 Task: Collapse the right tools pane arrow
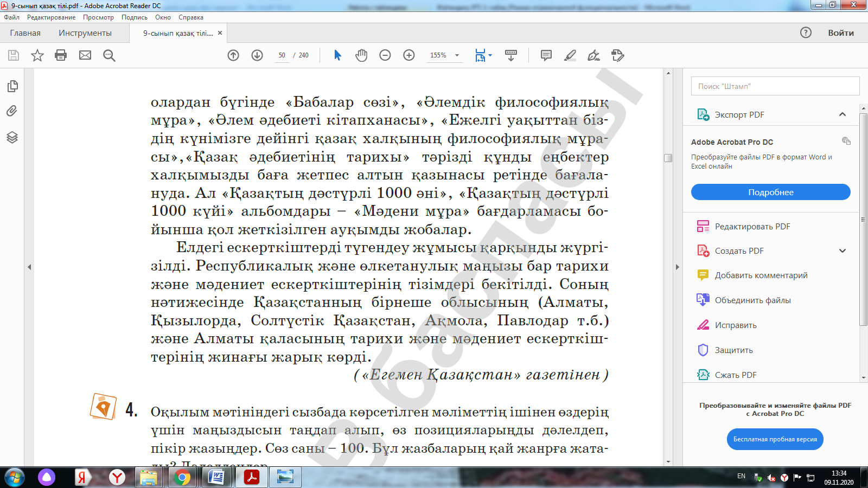(677, 267)
